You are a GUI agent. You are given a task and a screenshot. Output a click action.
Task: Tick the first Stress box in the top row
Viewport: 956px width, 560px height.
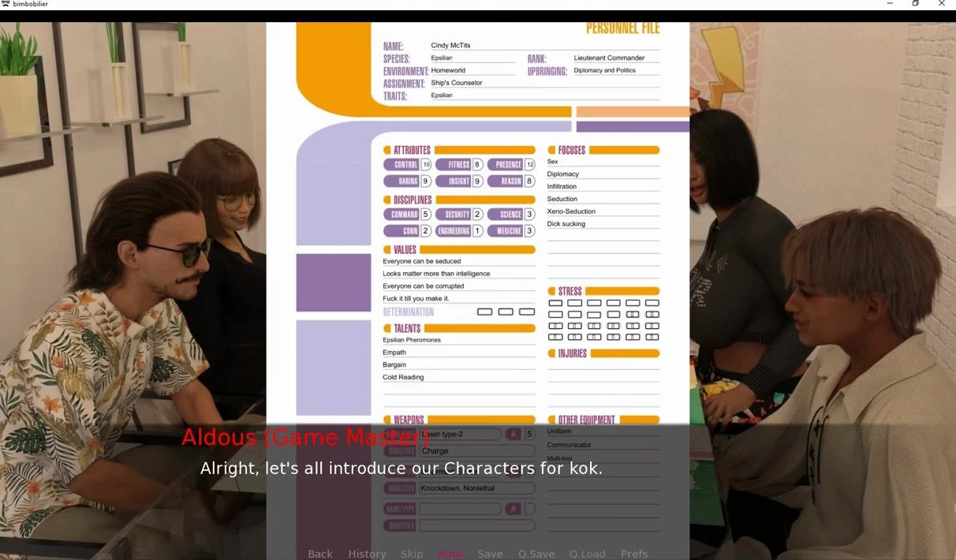pyautogui.click(x=555, y=303)
